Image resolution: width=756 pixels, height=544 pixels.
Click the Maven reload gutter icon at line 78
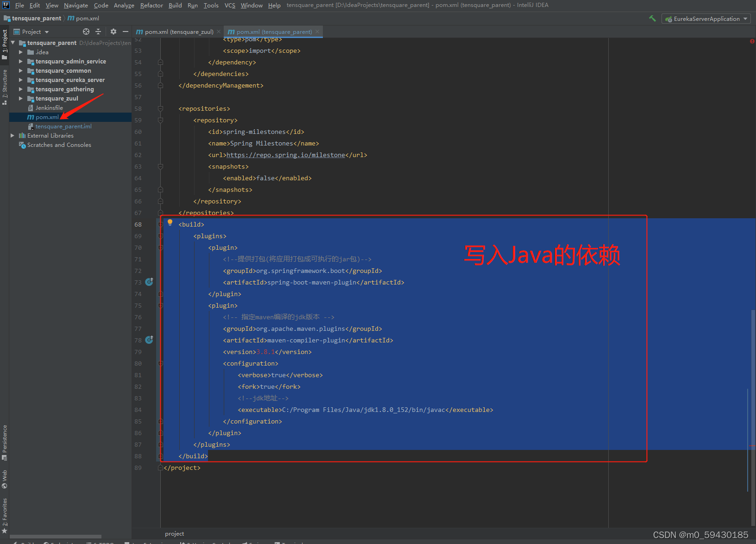[x=149, y=340]
